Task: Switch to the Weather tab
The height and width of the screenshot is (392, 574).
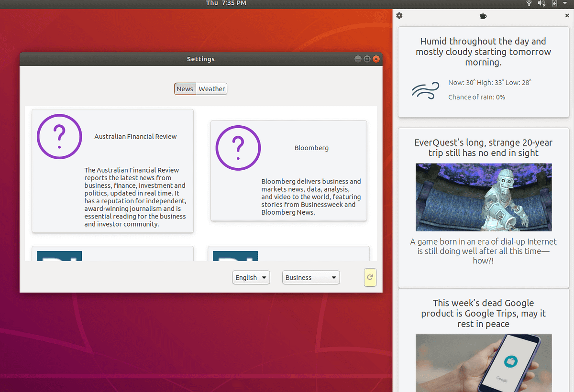Action: pos(211,89)
